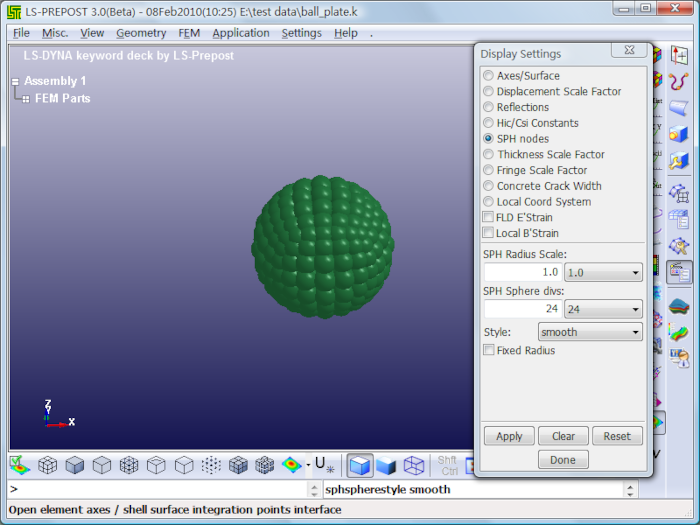Viewport: 700px width, 525px height.
Task: Check the FLD E'Strain checkbox
Action: [488, 218]
